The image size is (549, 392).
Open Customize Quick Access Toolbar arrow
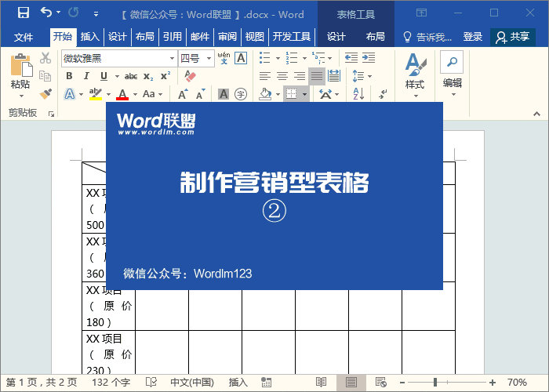pos(96,14)
